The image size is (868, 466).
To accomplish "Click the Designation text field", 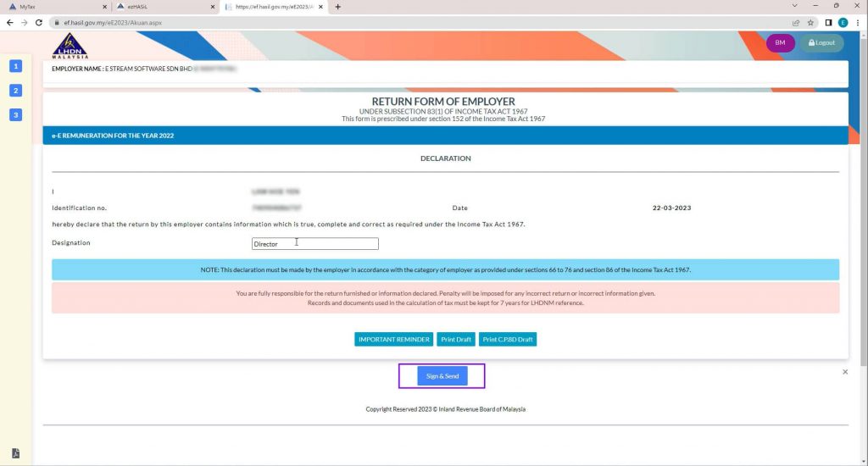I will (315, 244).
